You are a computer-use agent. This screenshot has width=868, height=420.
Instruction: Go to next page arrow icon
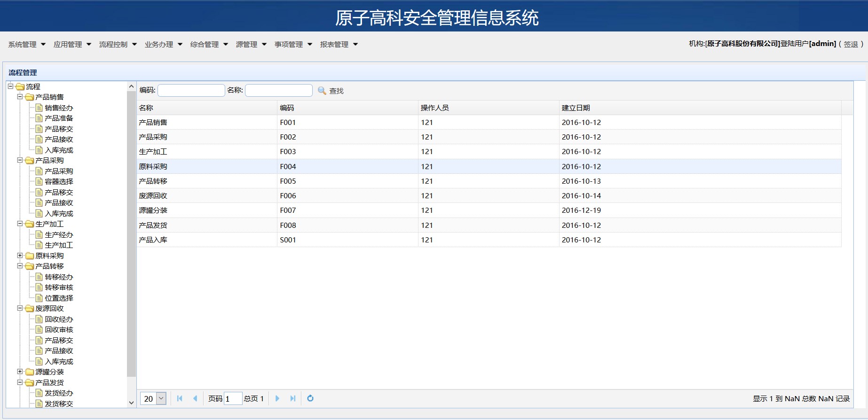(x=277, y=398)
